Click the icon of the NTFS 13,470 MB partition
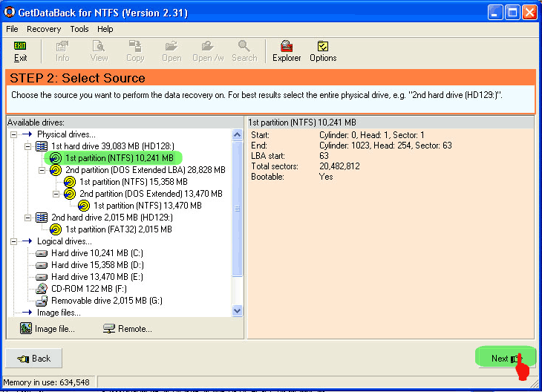Image resolution: width=542 pixels, height=392 pixels. (84, 206)
